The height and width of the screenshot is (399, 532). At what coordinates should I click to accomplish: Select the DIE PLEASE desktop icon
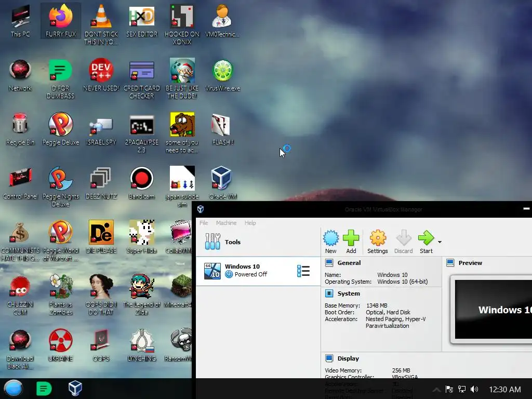(x=101, y=237)
